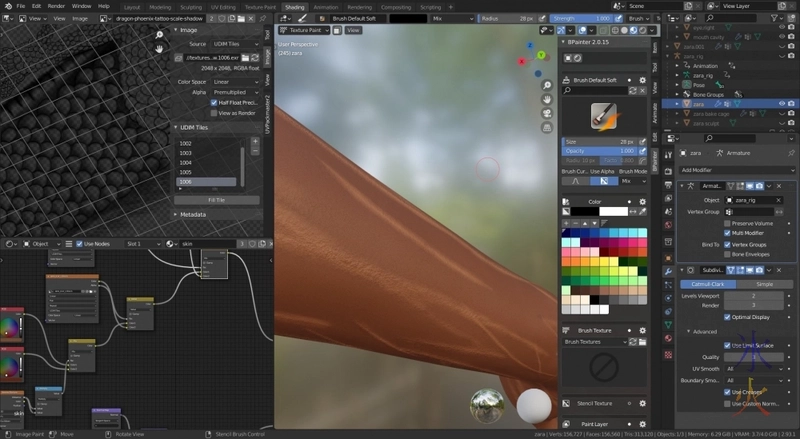This screenshot has height=439, width=800.
Task: Toggle pen pressure for Size
Action: (x=642, y=141)
